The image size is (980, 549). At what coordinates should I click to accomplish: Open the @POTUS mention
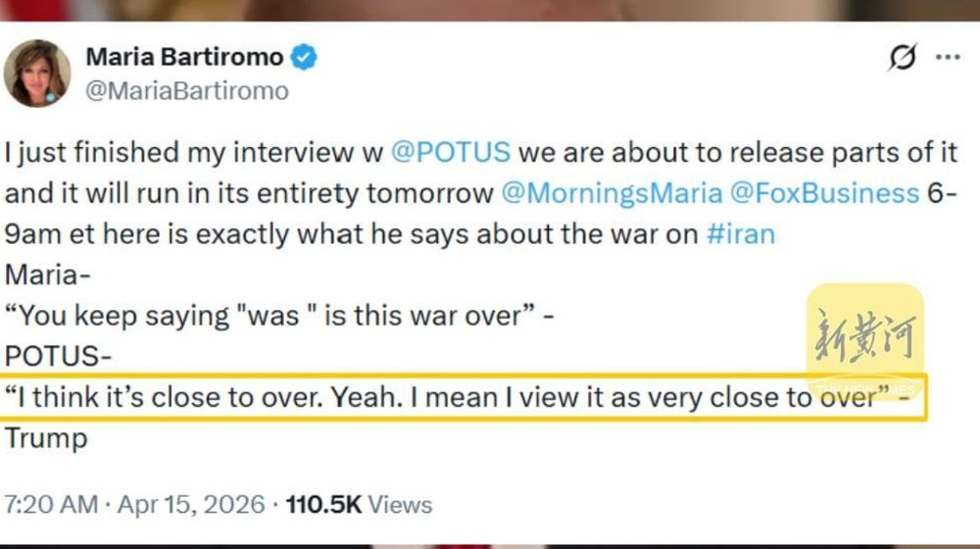(x=451, y=153)
